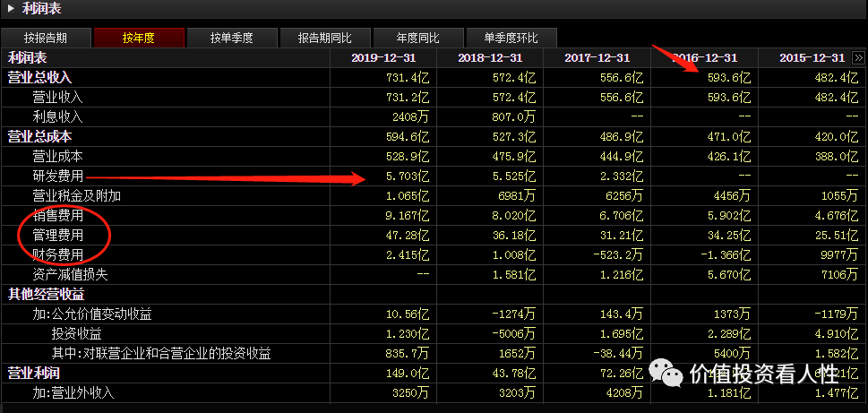This screenshot has height=413, width=868.
Task: Click the 利润表 table corner header
Action: [x=27, y=58]
